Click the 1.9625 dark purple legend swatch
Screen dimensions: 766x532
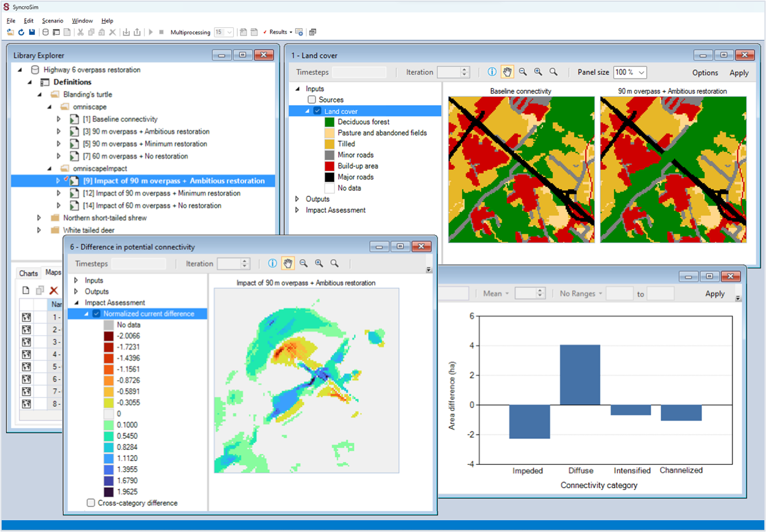click(x=109, y=492)
